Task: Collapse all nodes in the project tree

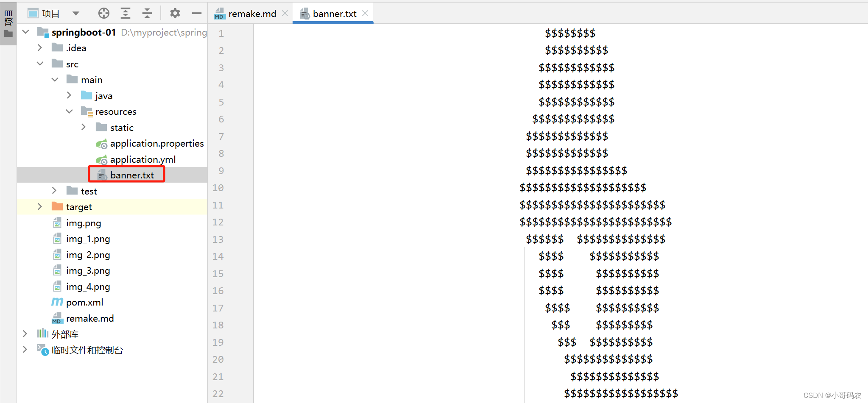Action: click(x=147, y=13)
